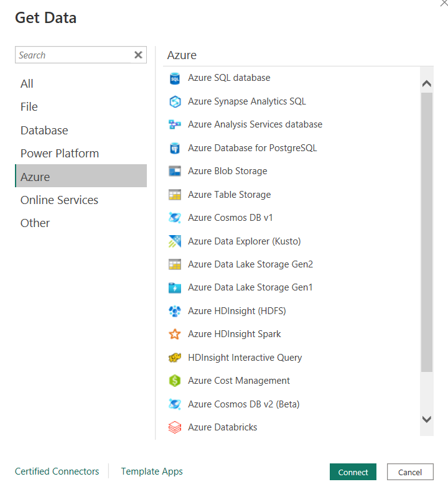Select the Azure Synapse Analytics SQL icon

coord(175,101)
